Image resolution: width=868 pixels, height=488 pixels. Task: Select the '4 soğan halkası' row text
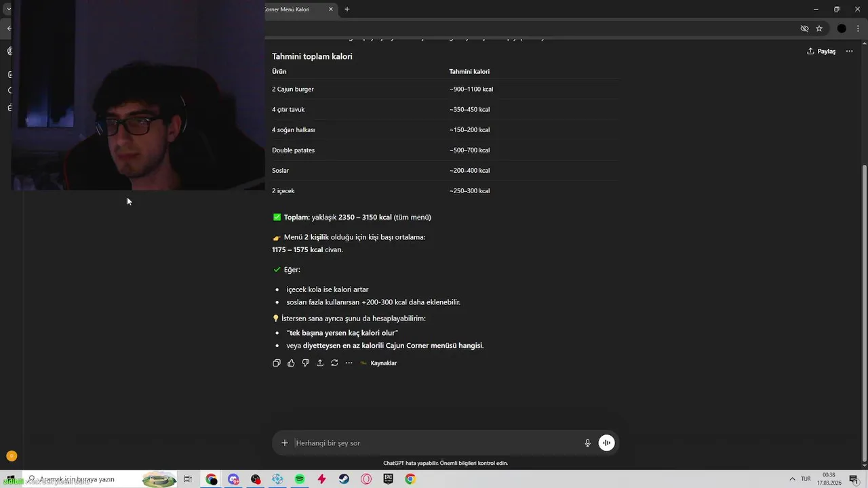coord(294,130)
